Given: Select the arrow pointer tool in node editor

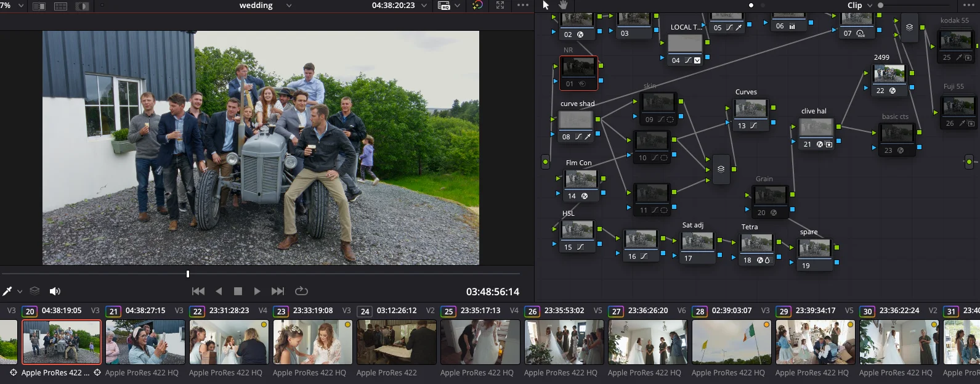Looking at the screenshot, I should [x=546, y=5].
